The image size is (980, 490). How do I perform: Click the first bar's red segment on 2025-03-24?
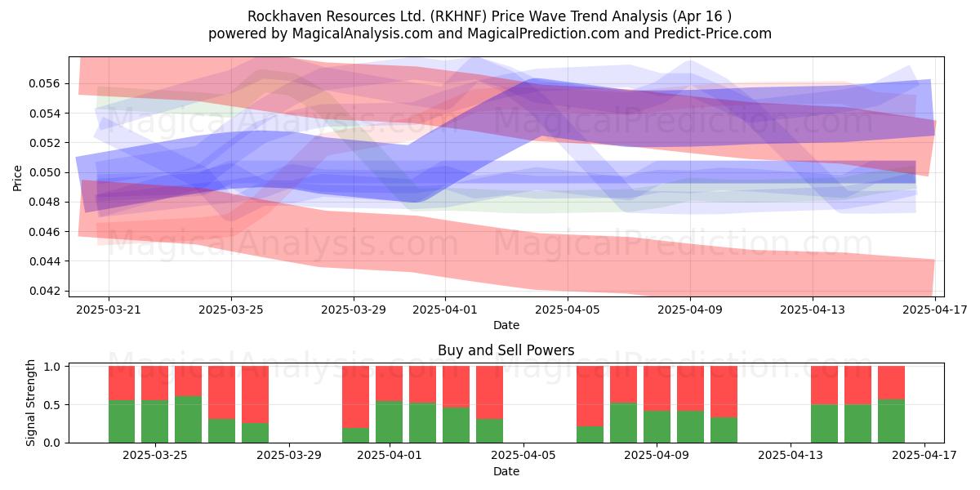tap(122, 383)
